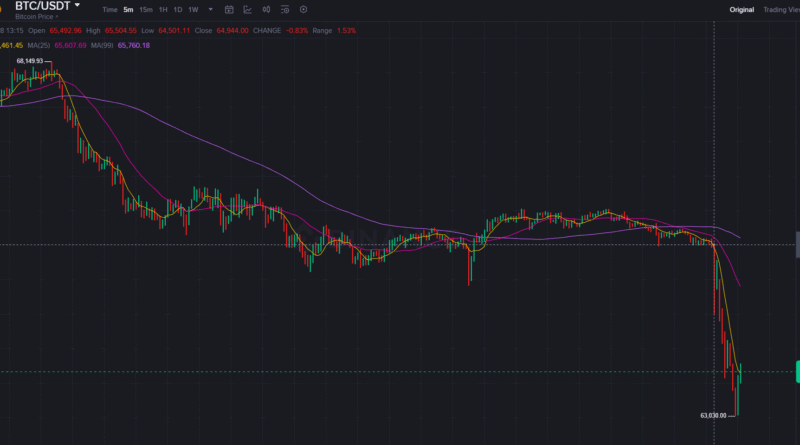Click the MA(99) indicator label

tap(102, 45)
